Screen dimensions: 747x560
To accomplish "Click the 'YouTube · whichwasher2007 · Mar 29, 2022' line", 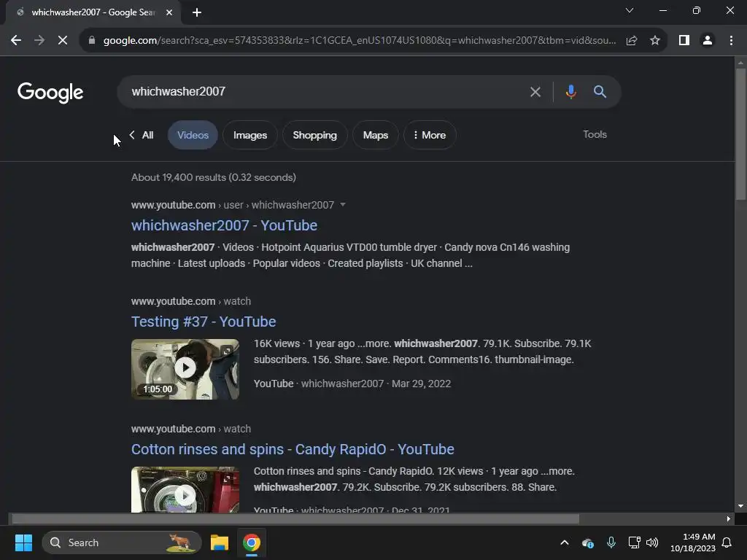I will pyautogui.click(x=352, y=384).
